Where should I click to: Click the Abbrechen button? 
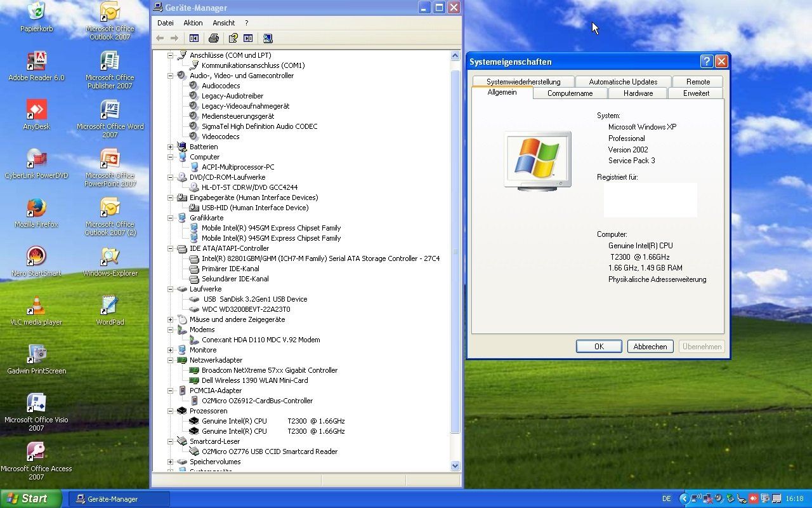[650, 347]
